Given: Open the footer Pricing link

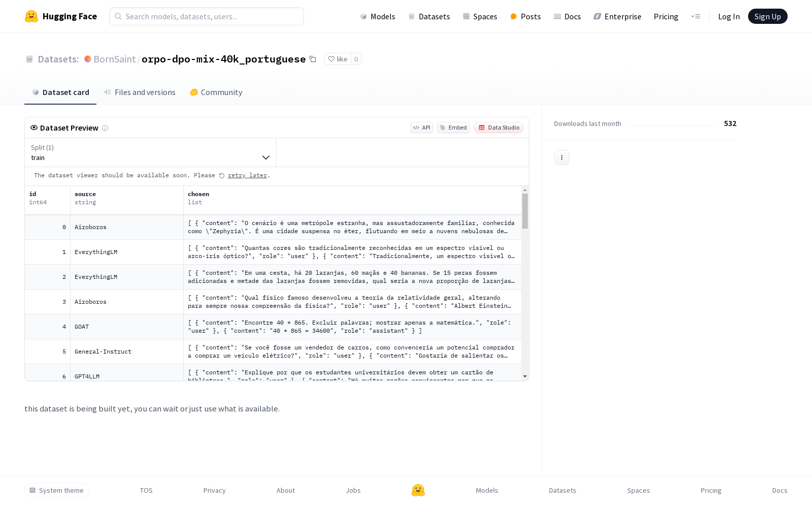Looking at the screenshot, I should pos(711,490).
